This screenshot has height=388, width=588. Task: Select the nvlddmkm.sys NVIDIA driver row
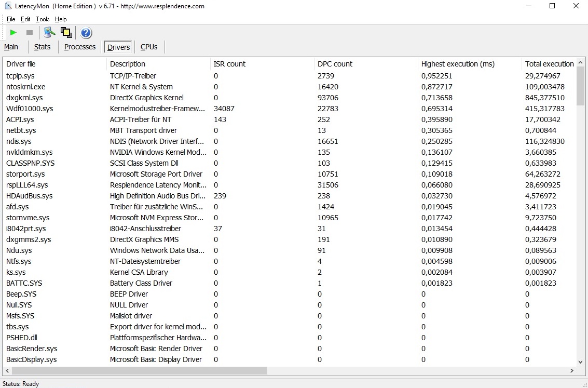coord(29,152)
